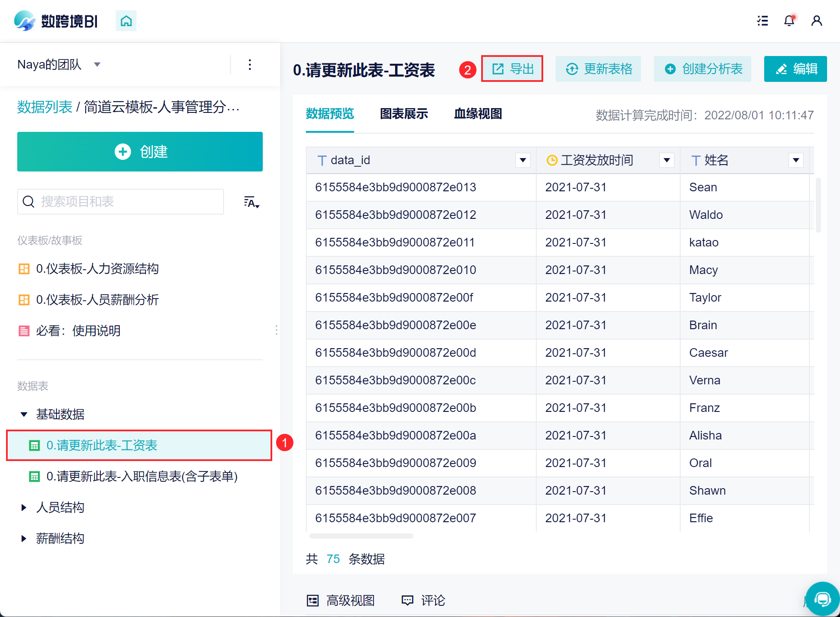
Task: Switch to the 血缘视图 tab
Action: pyautogui.click(x=478, y=114)
